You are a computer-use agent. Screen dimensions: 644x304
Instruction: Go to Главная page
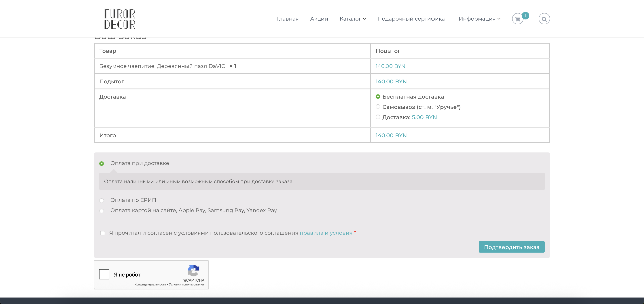(x=288, y=19)
